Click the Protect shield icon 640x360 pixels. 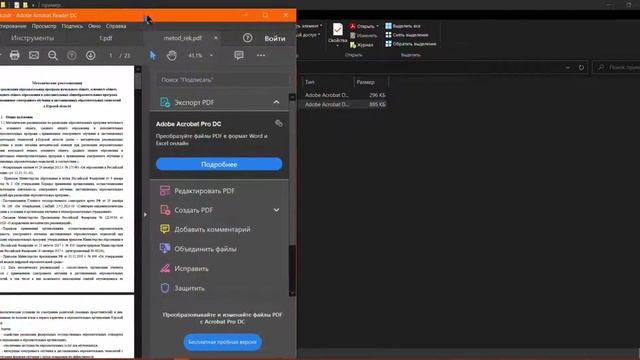(x=165, y=288)
